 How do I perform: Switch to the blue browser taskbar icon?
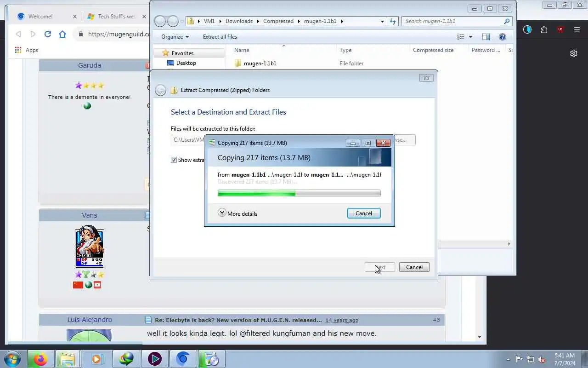[183, 359]
